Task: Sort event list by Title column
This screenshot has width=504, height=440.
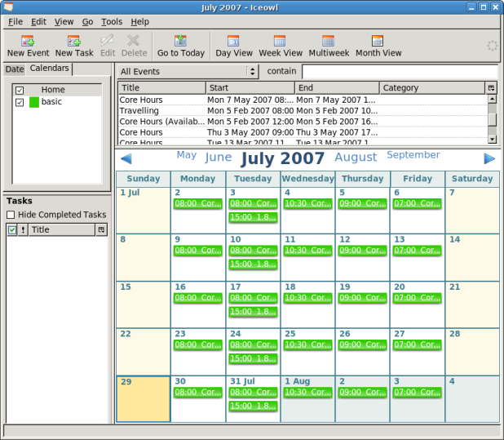Action: pos(162,87)
